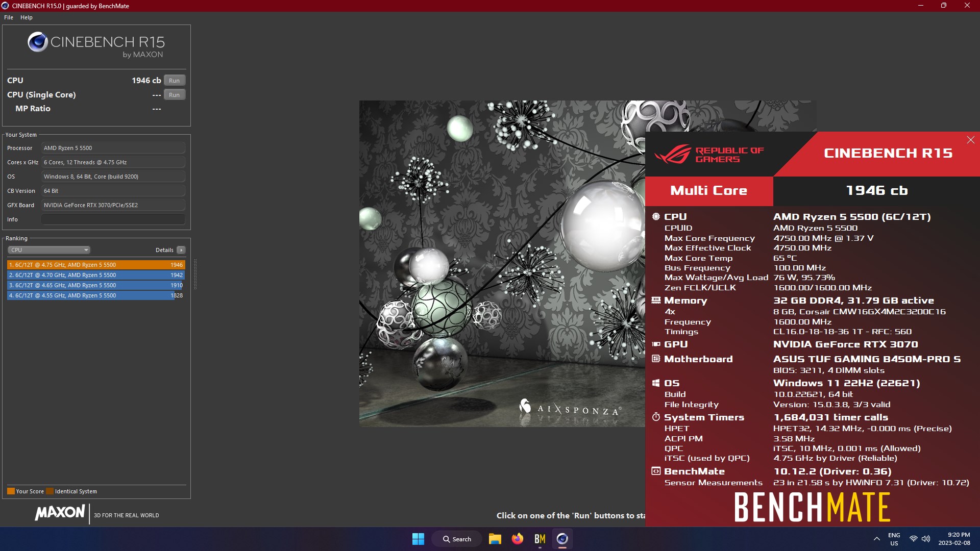Viewport: 980px width, 551px height.
Task: Click the Info input field
Action: pyautogui.click(x=113, y=219)
